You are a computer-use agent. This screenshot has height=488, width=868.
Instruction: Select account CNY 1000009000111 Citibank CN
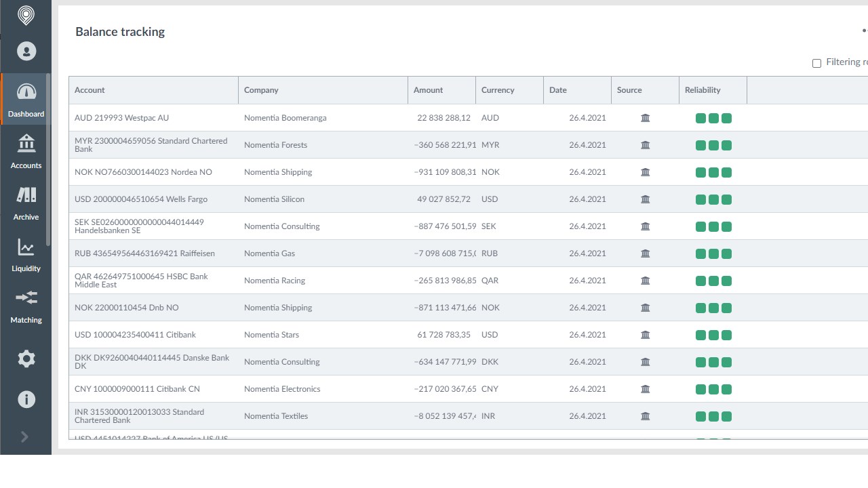click(x=137, y=389)
